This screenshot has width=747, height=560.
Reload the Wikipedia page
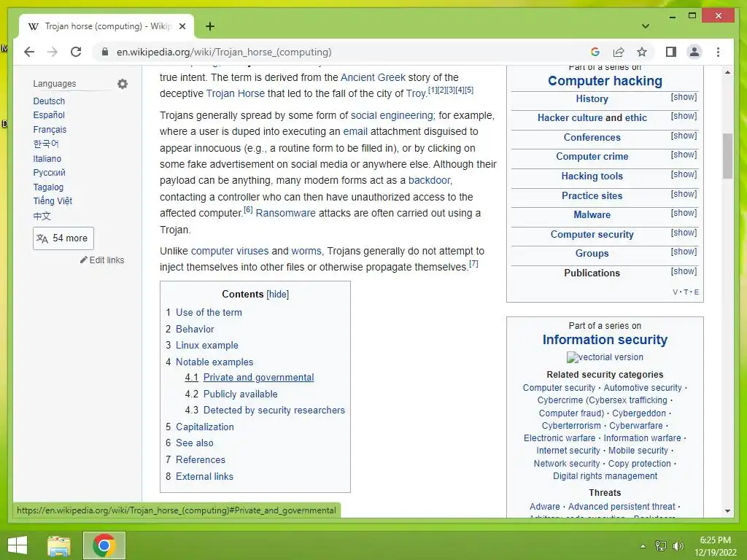click(x=76, y=52)
